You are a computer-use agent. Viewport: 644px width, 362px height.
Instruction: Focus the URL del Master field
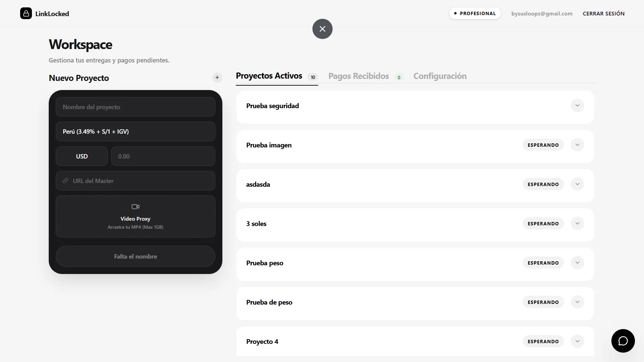(135, 181)
